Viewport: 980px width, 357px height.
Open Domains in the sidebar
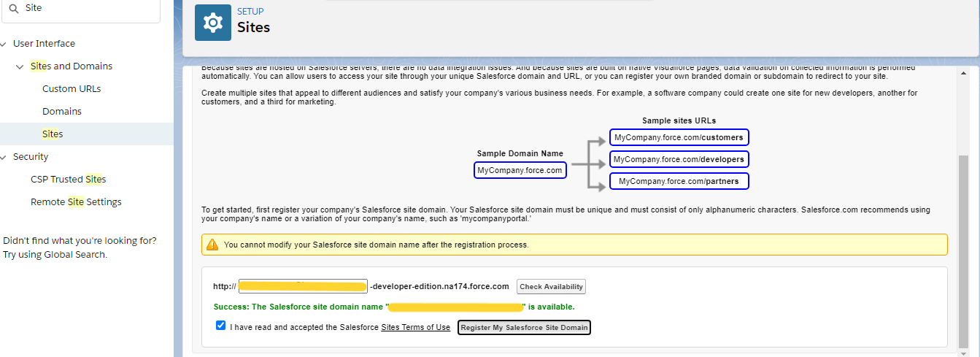tap(62, 112)
